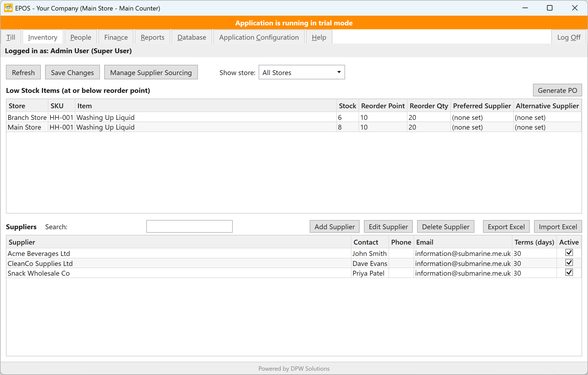Viewport: 588px width, 375px height.
Task: Click Manage Supplier Sourcing
Action: 151,72
